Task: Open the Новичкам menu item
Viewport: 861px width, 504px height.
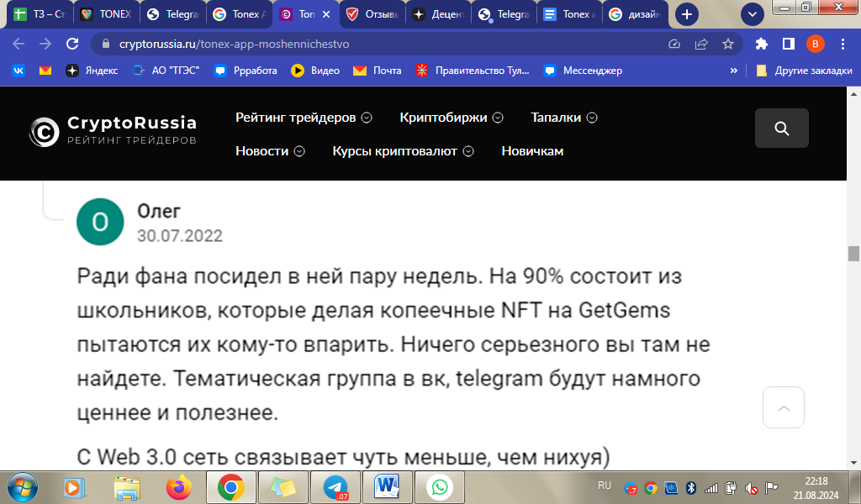Action: [x=532, y=151]
